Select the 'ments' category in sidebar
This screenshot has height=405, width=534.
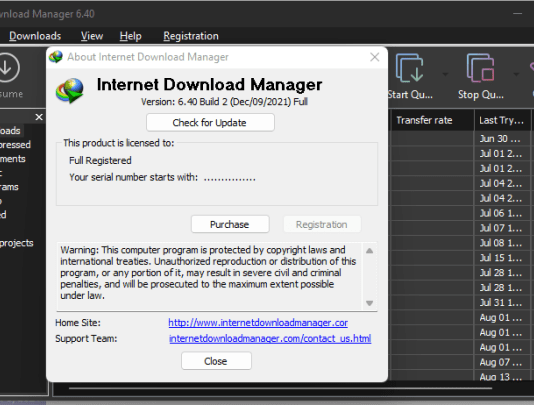coord(13,159)
